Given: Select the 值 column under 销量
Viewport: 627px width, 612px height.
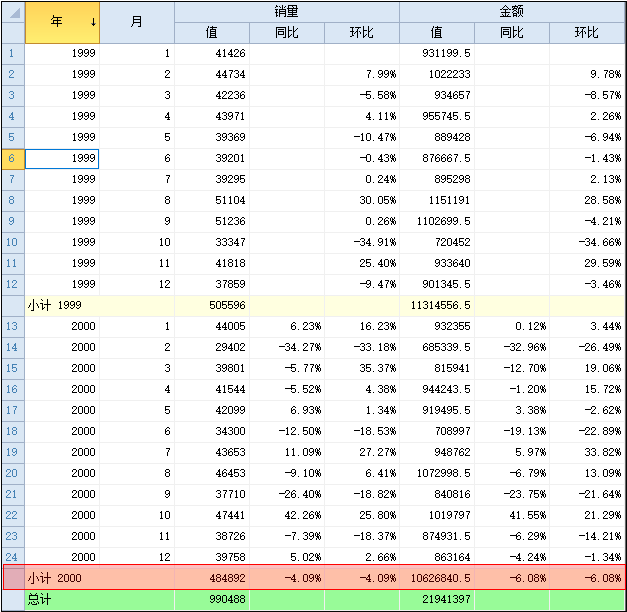Looking at the screenshot, I should (212, 32).
